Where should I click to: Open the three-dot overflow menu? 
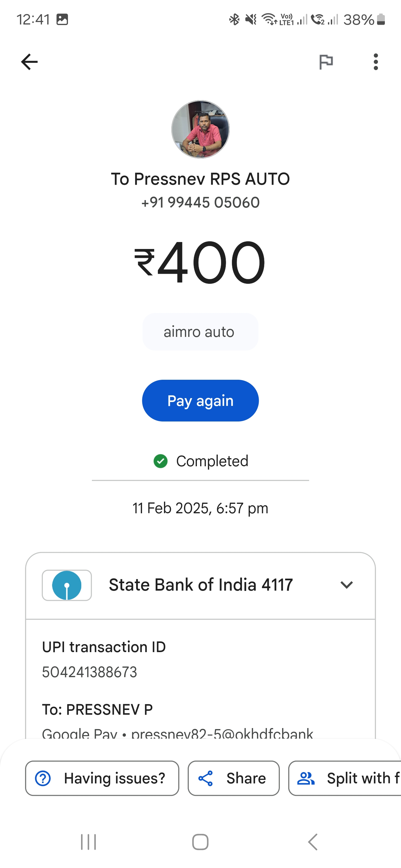click(x=376, y=62)
